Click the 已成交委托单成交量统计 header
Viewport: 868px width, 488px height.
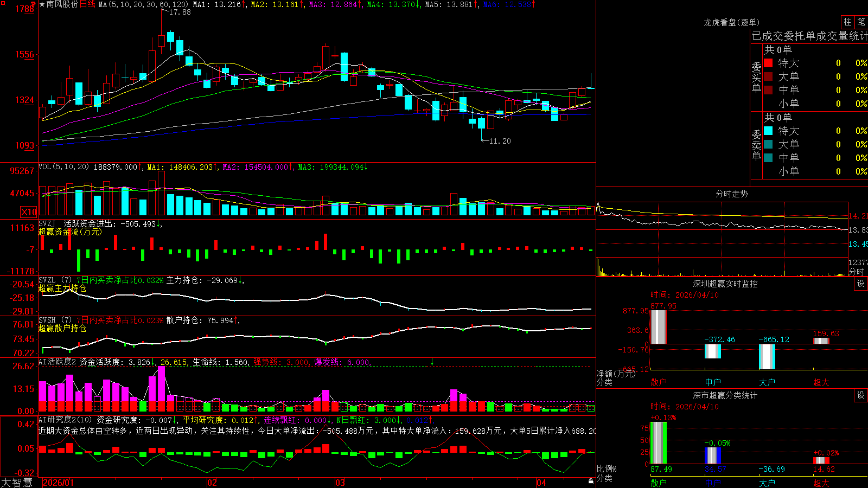809,36
